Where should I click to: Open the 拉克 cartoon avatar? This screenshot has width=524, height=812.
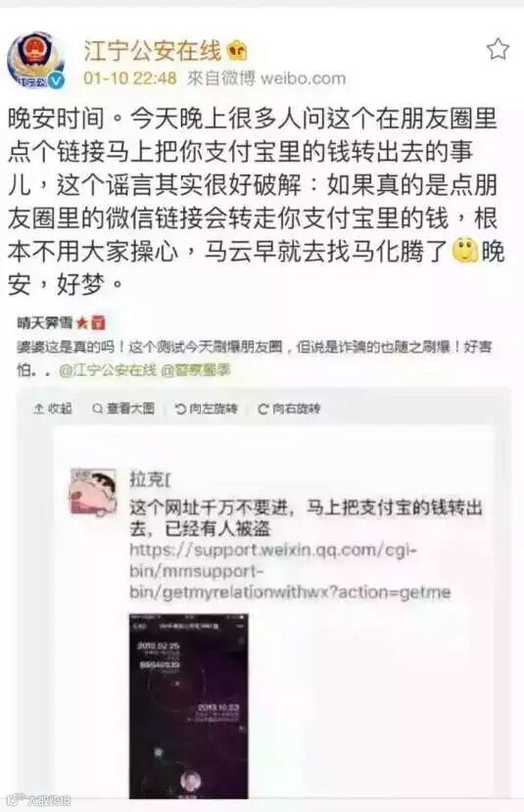[x=93, y=493]
